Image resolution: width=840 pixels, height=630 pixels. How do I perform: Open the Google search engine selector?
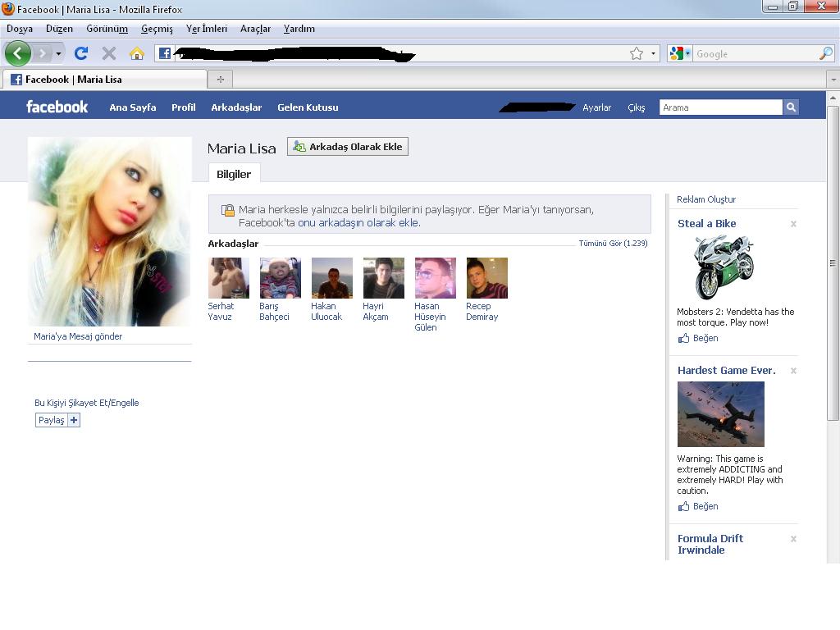click(680, 53)
